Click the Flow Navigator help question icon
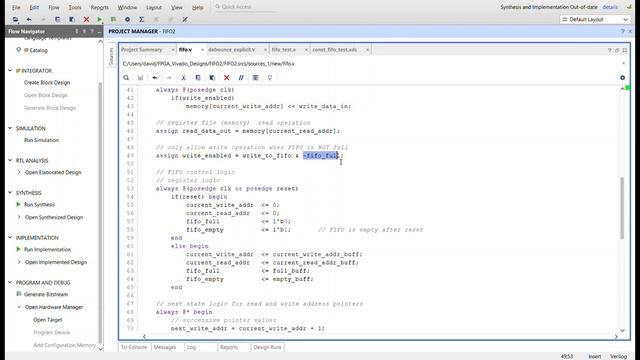 [92, 31]
